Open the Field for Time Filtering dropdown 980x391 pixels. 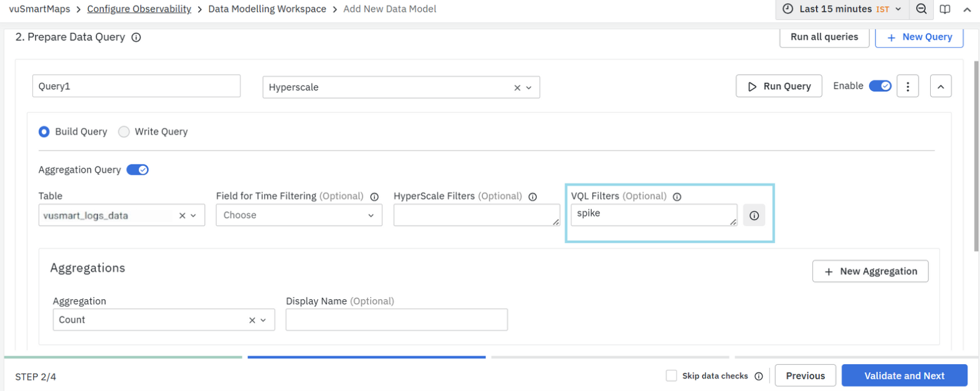pyautogui.click(x=298, y=216)
